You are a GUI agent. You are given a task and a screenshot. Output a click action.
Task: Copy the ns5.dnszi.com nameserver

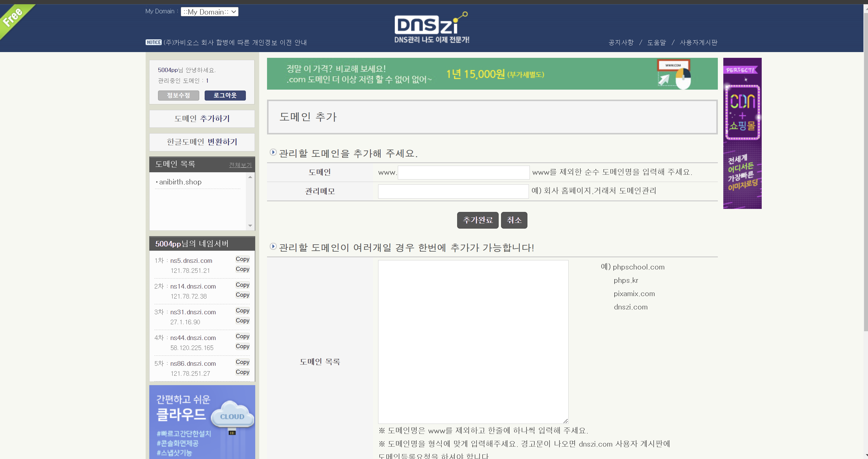[242, 259]
